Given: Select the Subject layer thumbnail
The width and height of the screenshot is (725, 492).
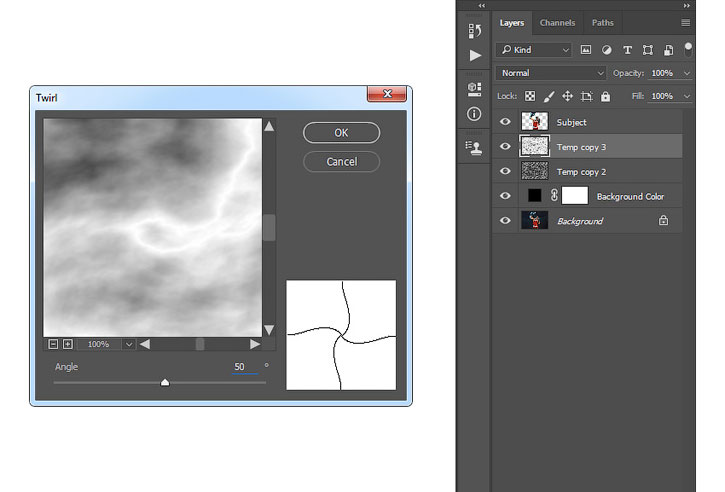Looking at the screenshot, I should coord(535,122).
